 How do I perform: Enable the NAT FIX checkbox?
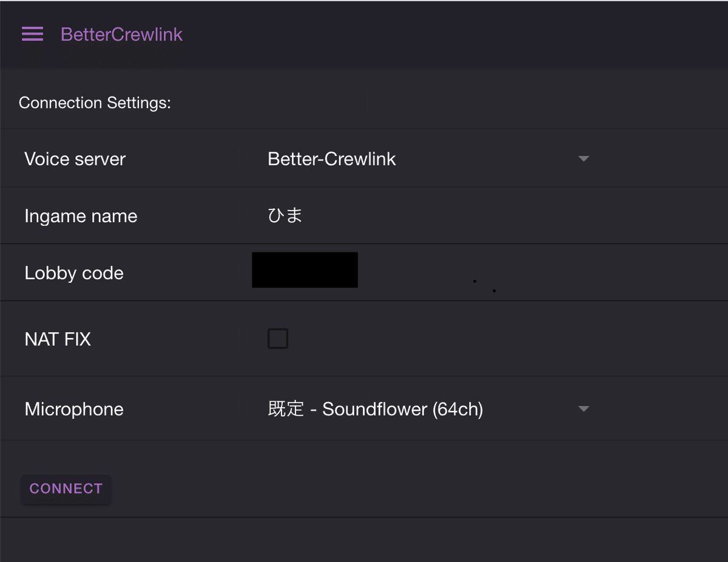click(x=278, y=339)
